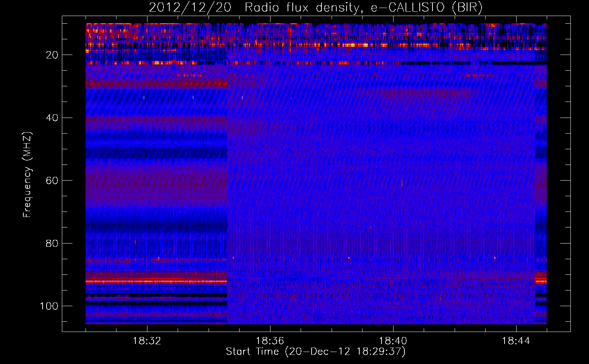Click the 18:40 time tick label
Image resolution: width=589 pixels, height=364 pixels.
[x=393, y=341]
